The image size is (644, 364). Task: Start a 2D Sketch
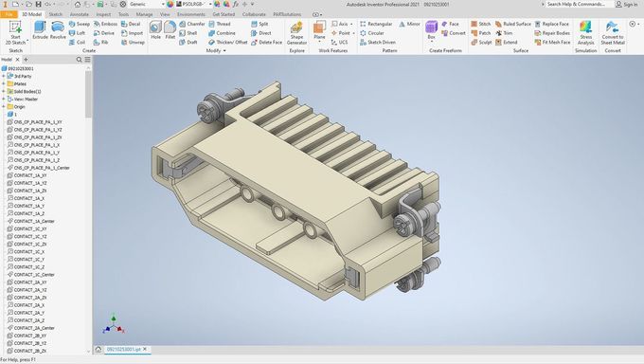(x=15, y=33)
